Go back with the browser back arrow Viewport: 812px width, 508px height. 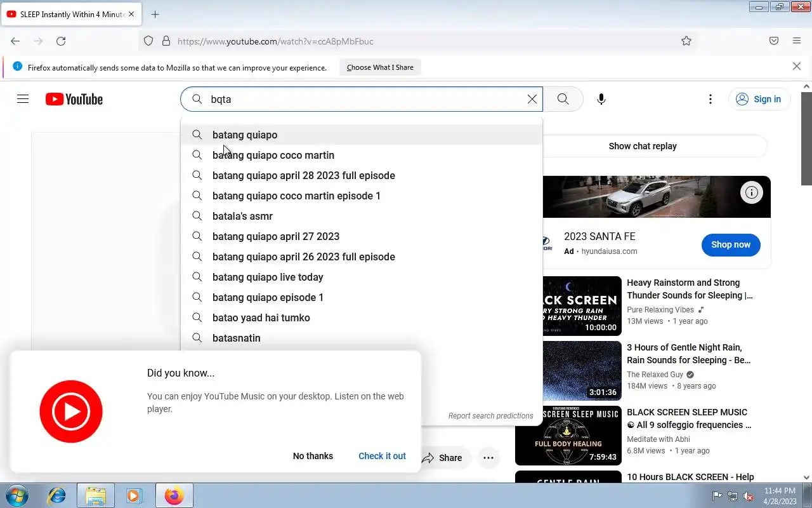click(x=15, y=41)
